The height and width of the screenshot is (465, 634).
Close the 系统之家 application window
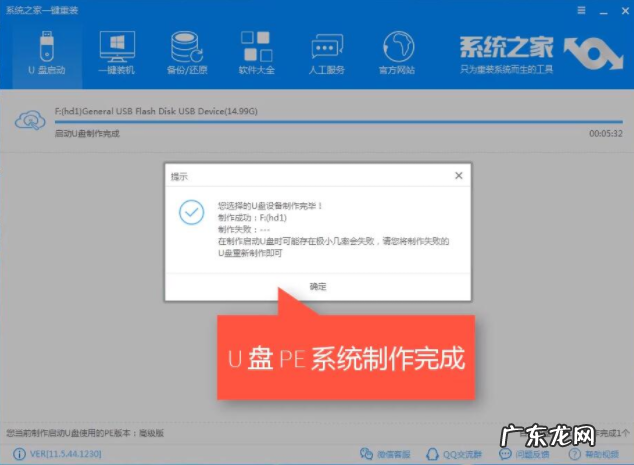(x=625, y=11)
